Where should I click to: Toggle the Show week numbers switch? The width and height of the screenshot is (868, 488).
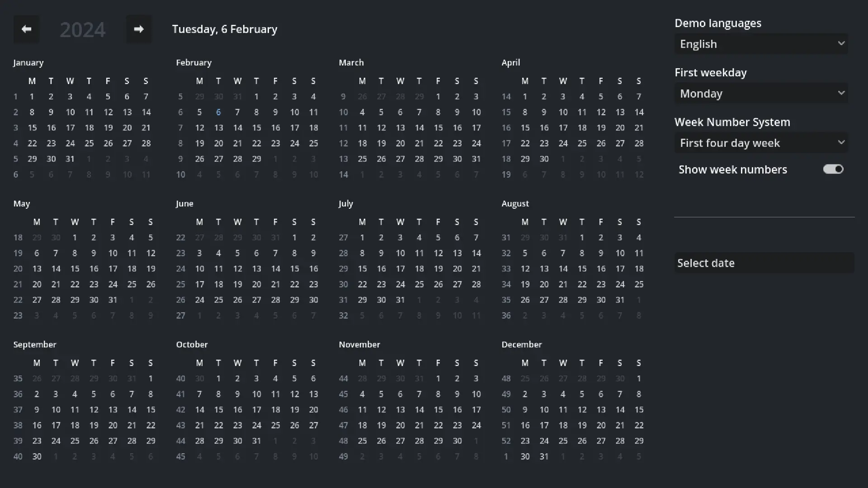[x=833, y=169]
